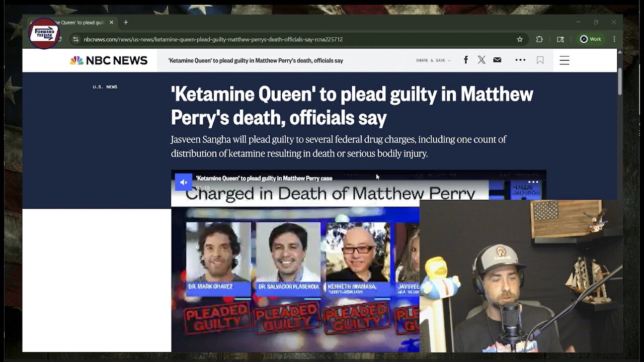
Task: Share the article by email
Action: (497, 60)
